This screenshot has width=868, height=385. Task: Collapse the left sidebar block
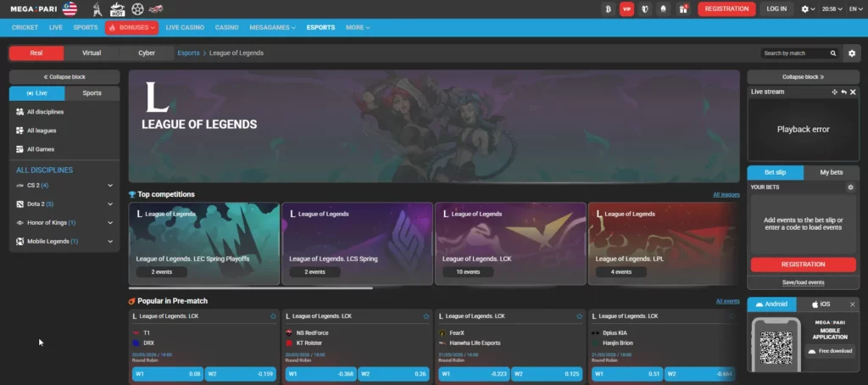[x=64, y=77]
